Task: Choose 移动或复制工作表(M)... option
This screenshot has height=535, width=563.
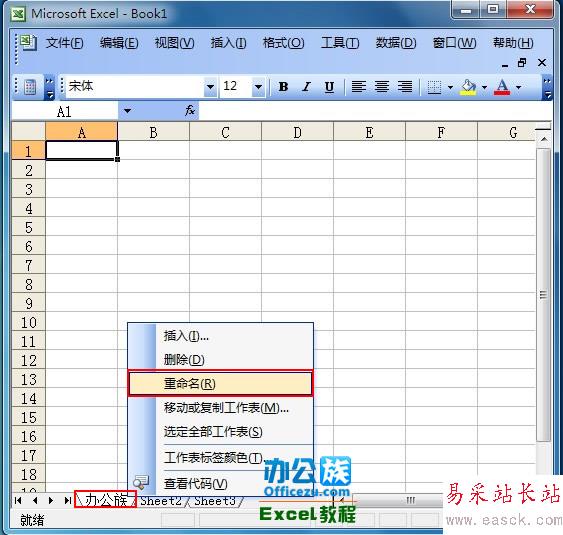Action: click(x=220, y=408)
